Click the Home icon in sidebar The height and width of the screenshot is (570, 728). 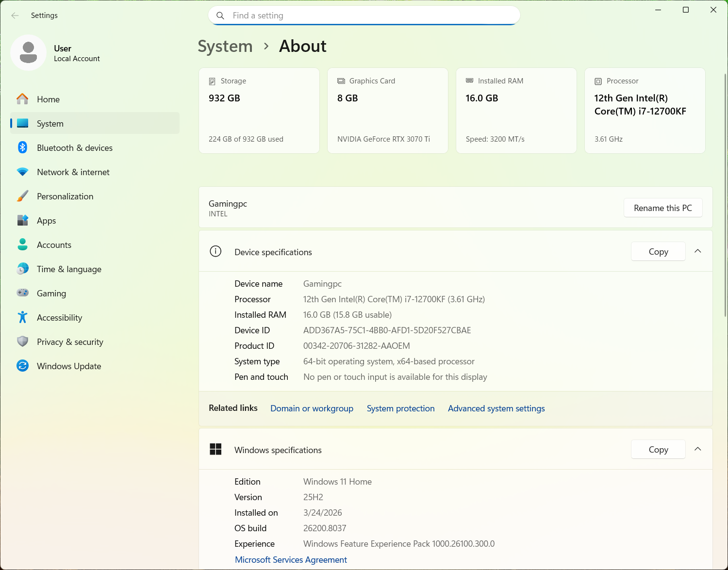click(22, 99)
